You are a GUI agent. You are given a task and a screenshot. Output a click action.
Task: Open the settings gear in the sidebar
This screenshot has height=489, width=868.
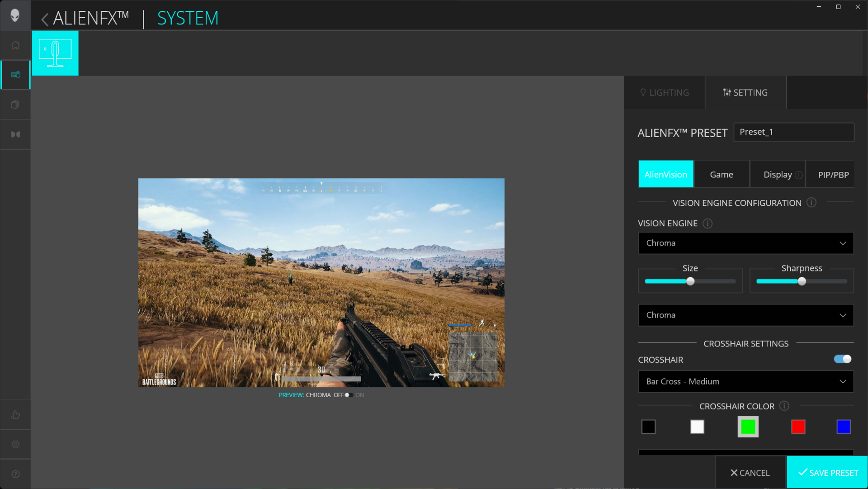point(15,444)
